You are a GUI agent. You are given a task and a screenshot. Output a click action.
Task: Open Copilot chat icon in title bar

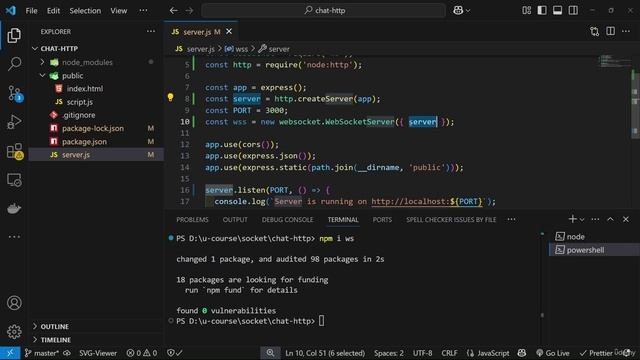458,11
